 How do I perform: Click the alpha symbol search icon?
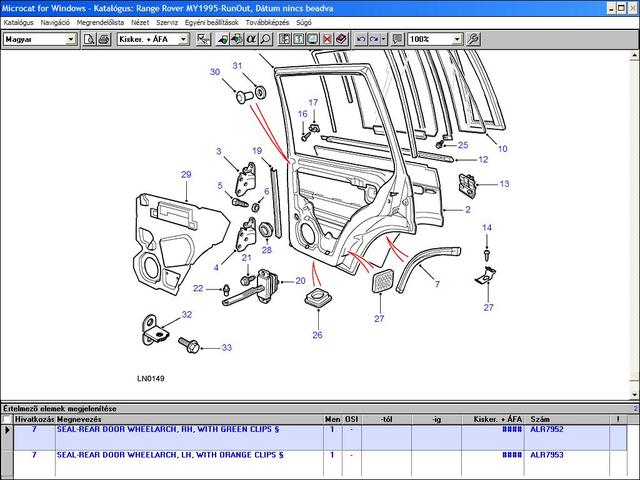click(251, 39)
